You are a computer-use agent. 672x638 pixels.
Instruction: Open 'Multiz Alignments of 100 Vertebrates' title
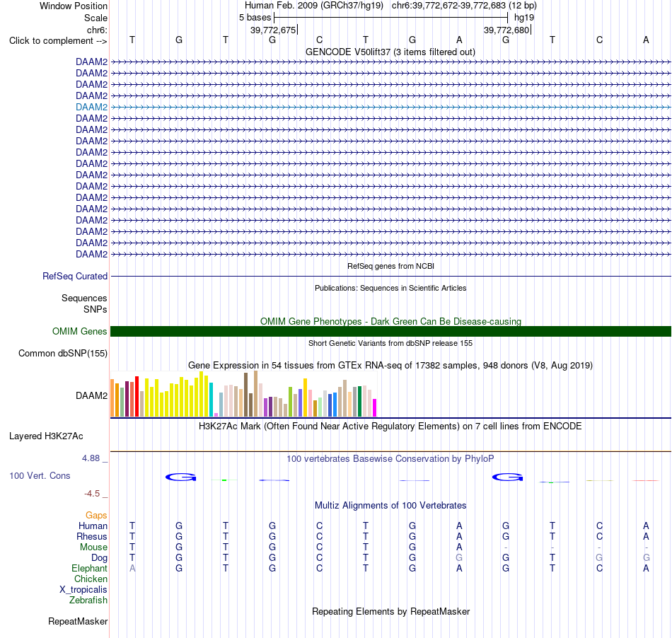[x=390, y=506]
